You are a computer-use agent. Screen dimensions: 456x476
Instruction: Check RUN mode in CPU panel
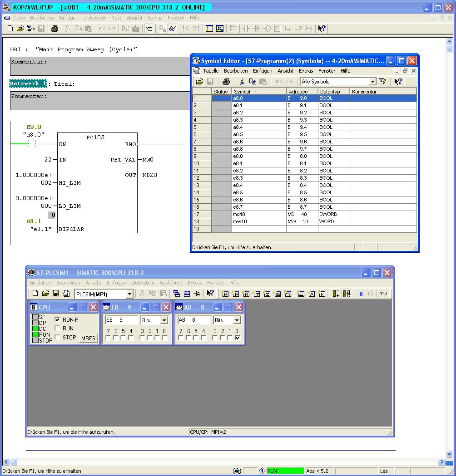point(57,328)
